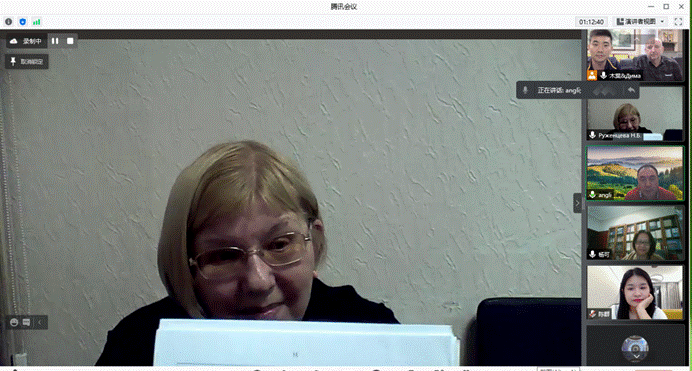Click the reply arrow on speaking banner

[632, 90]
